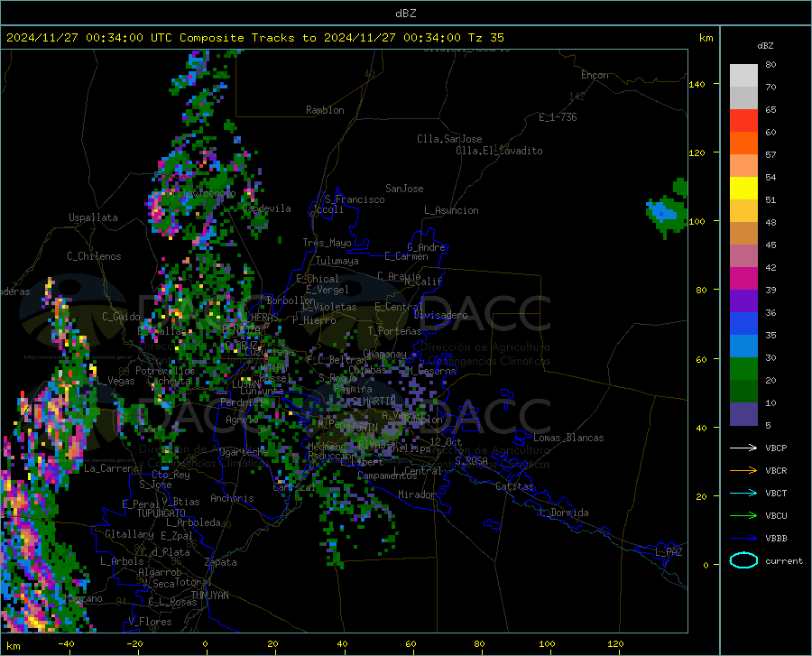Click the 'Anchoris' map label
This screenshot has width=812, height=656.
tap(232, 498)
